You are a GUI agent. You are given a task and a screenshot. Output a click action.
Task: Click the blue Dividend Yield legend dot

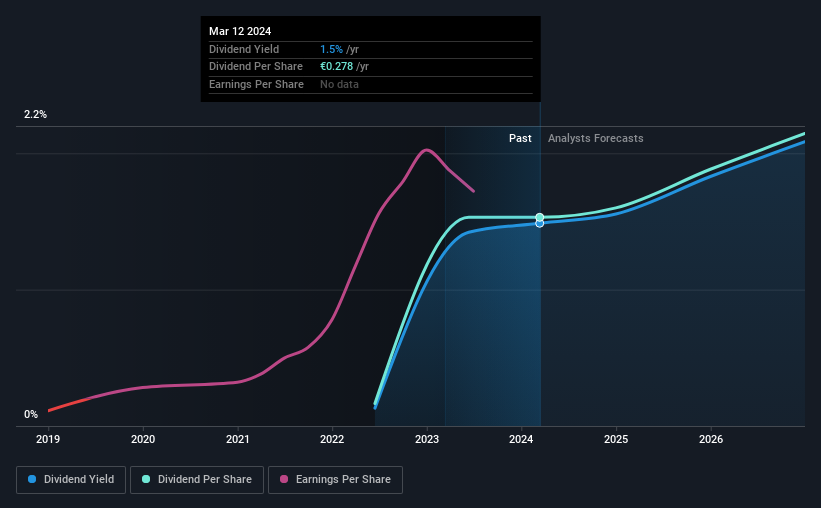click(32, 479)
